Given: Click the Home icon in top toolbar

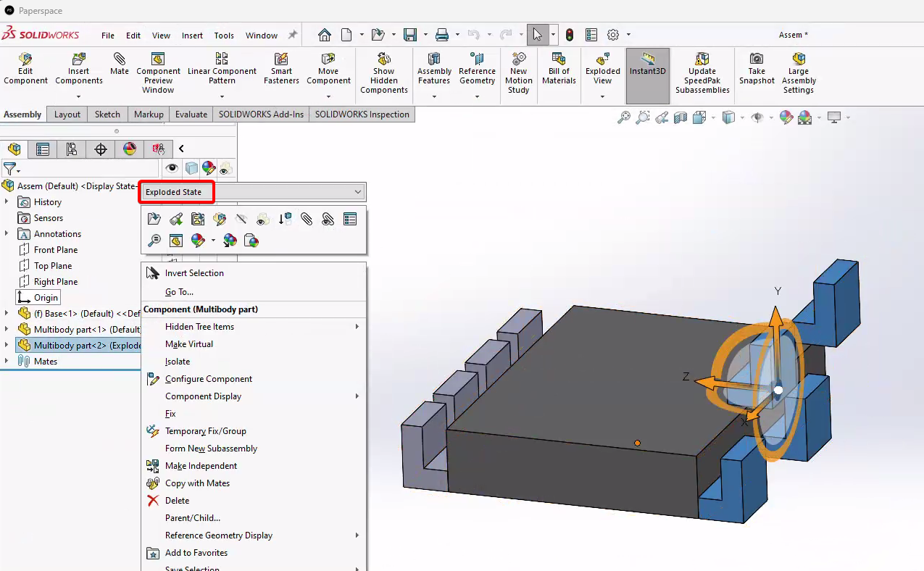Looking at the screenshot, I should click(325, 35).
